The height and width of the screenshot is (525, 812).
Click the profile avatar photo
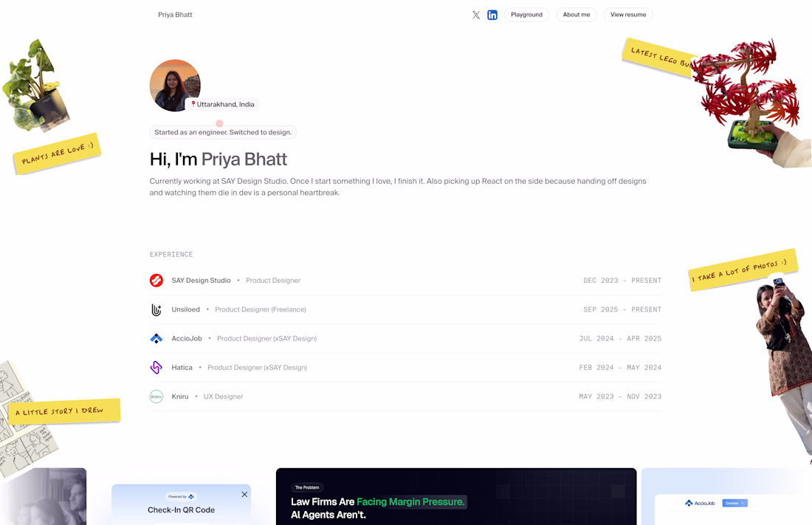click(x=174, y=86)
